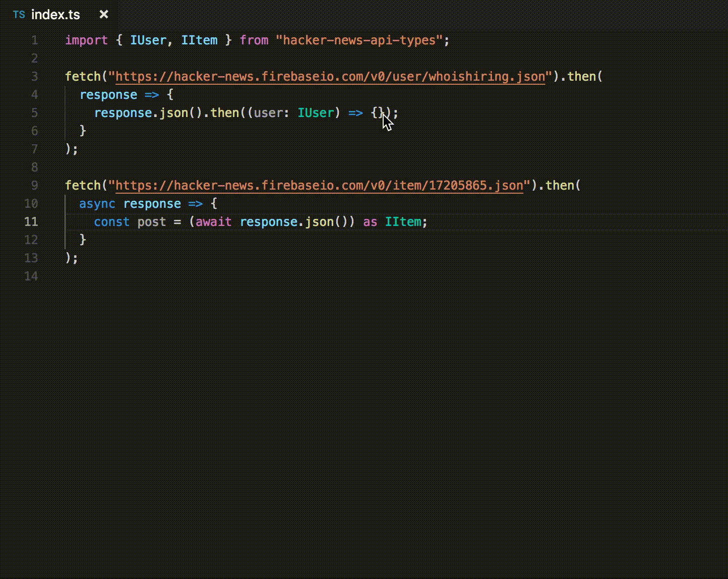The width and height of the screenshot is (728, 579).
Task: Click ".then(" at end of line 9
Action: click(x=560, y=186)
